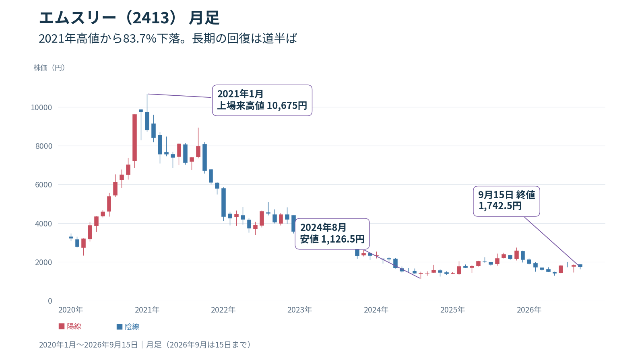This screenshot has height=362, width=644.
Task: Click the subtitle about 83.7%下落
Action: tap(168, 39)
